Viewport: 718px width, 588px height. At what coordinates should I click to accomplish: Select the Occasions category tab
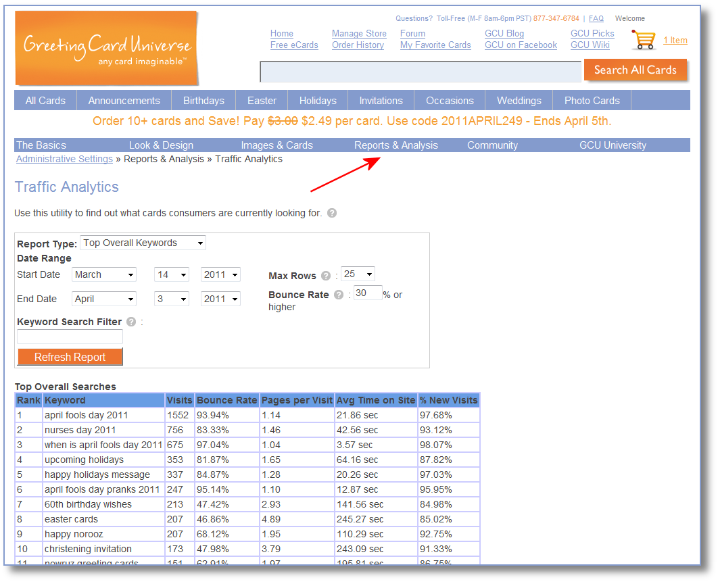450,101
